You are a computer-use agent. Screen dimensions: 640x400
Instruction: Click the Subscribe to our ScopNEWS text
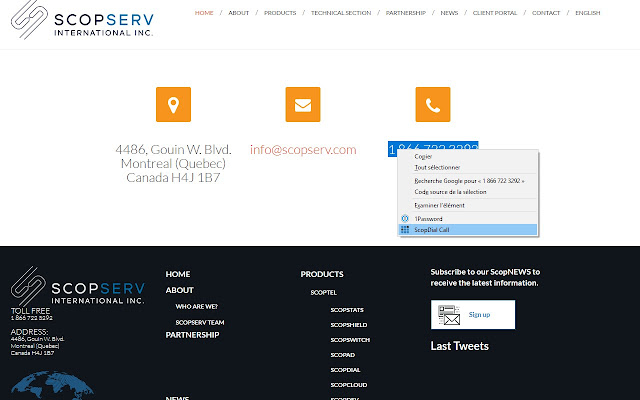tap(485, 278)
